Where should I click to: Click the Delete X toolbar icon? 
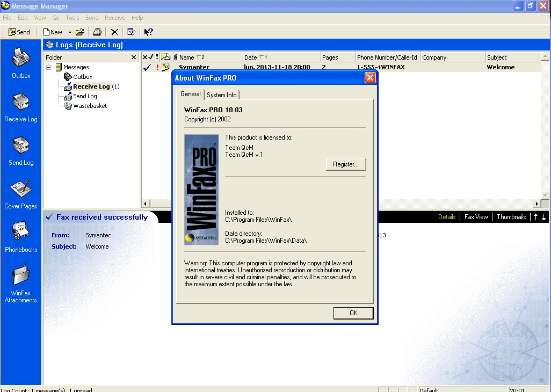[114, 32]
